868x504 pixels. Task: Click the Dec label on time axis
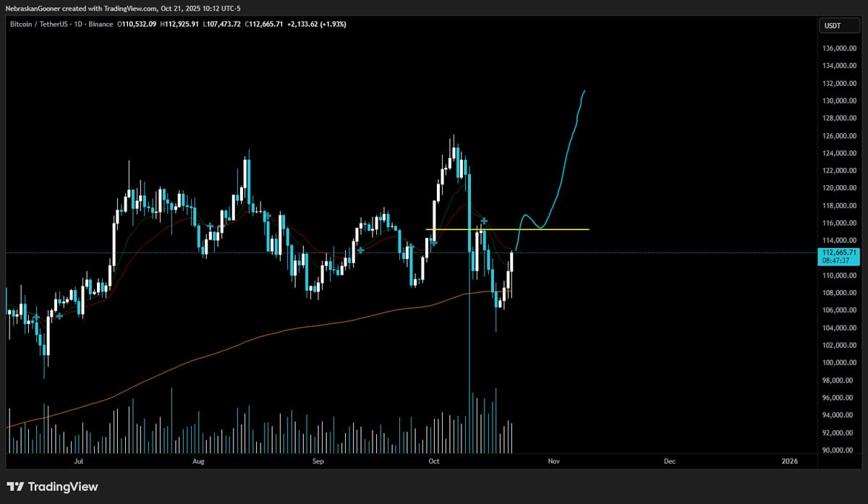[669, 461]
